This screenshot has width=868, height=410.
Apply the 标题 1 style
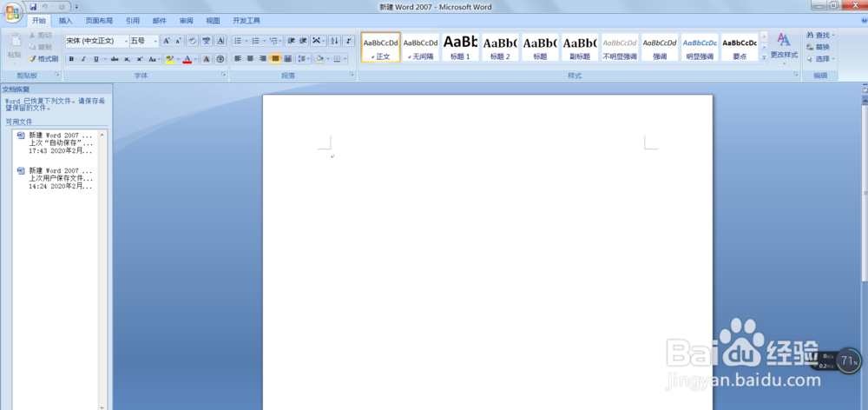pyautogui.click(x=461, y=47)
